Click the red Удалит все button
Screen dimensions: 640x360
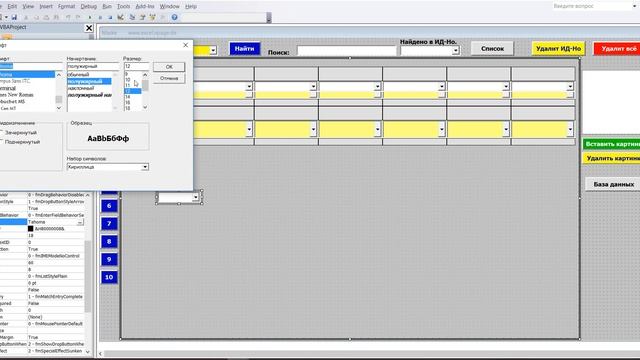click(x=617, y=49)
